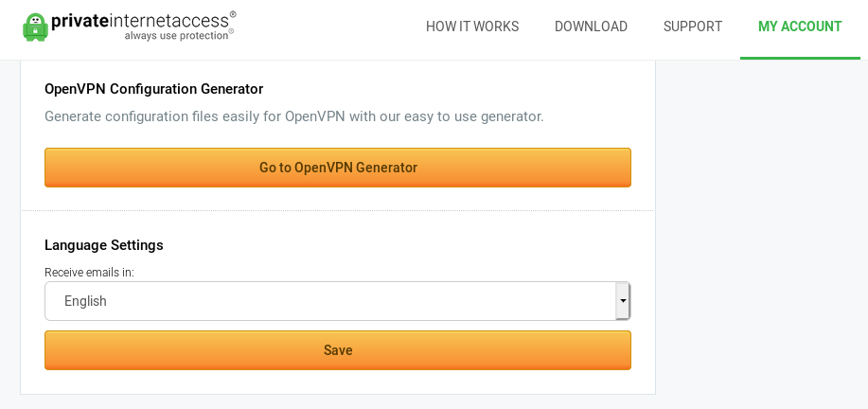Image resolution: width=868 pixels, height=409 pixels.
Task: Click the OpenVPN Configuration Generator heading
Action: pyautogui.click(x=153, y=89)
